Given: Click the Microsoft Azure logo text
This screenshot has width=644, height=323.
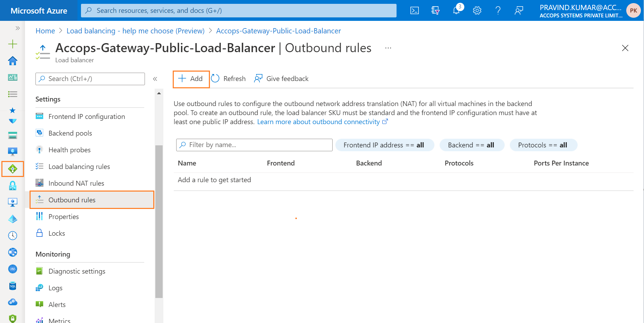Looking at the screenshot, I should tap(39, 11).
